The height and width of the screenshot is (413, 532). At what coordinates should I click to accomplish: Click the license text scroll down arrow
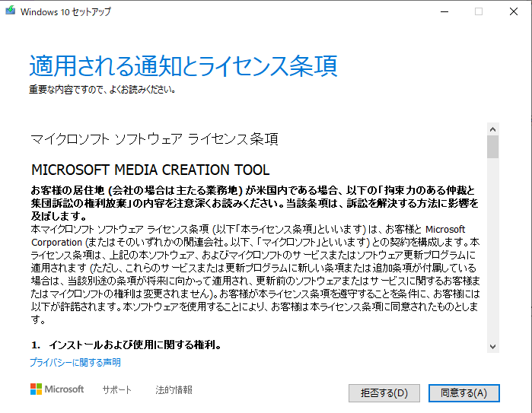pyautogui.click(x=492, y=347)
